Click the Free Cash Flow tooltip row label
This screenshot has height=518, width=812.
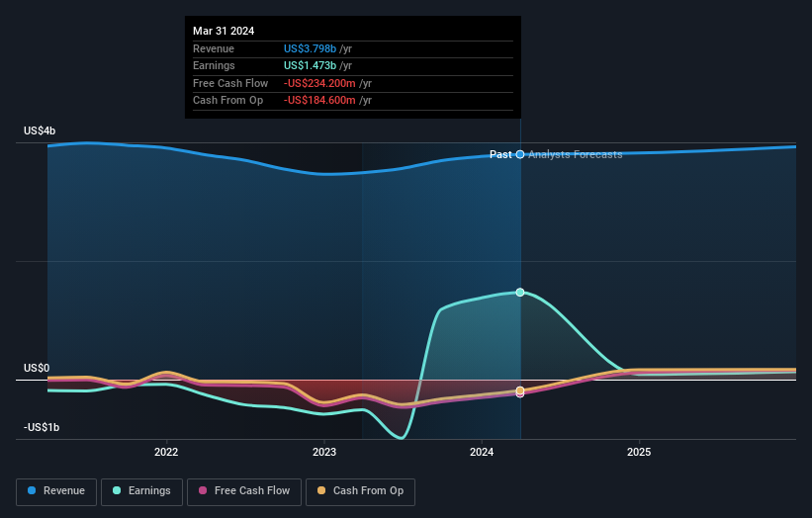click(x=230, y=83)
